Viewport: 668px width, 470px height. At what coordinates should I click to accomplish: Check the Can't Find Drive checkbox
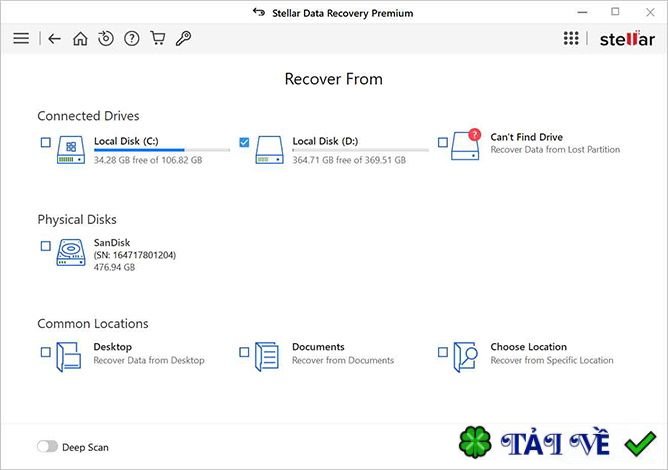point(443,142)
